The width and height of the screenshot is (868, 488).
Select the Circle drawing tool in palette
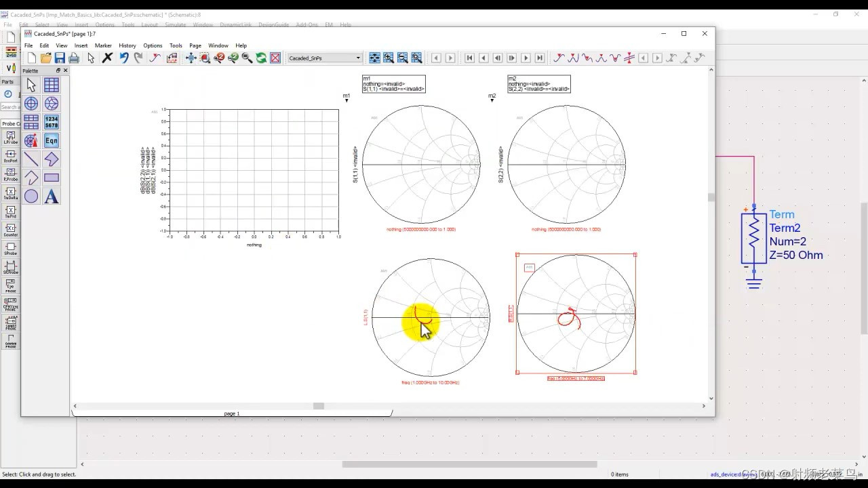(x=31, y=197)
